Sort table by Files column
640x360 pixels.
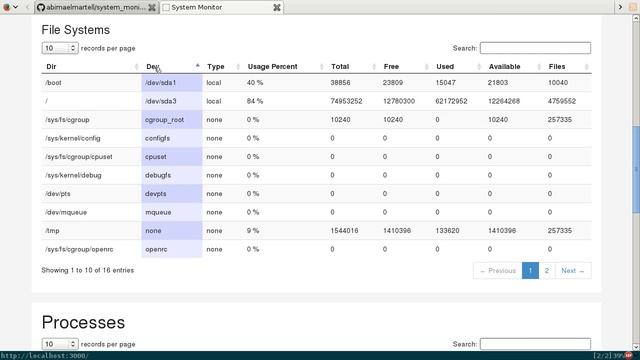(568, 67)
